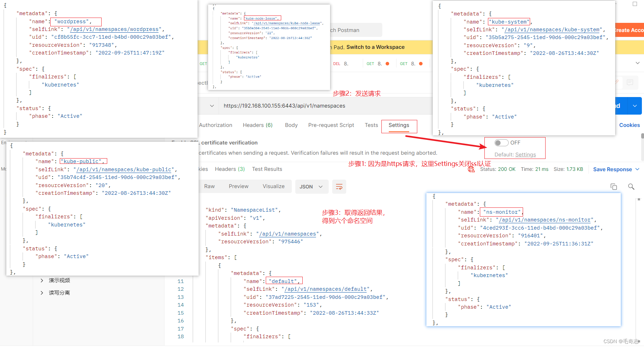Open the /api/v1/namespaces selfLink

coord(288,234)
